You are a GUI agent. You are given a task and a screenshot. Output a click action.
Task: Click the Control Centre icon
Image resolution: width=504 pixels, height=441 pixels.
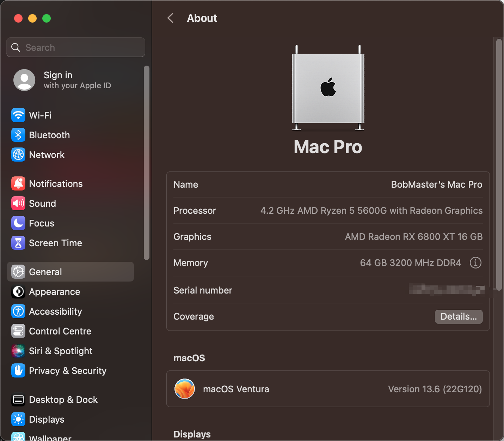tap(18, 331)
